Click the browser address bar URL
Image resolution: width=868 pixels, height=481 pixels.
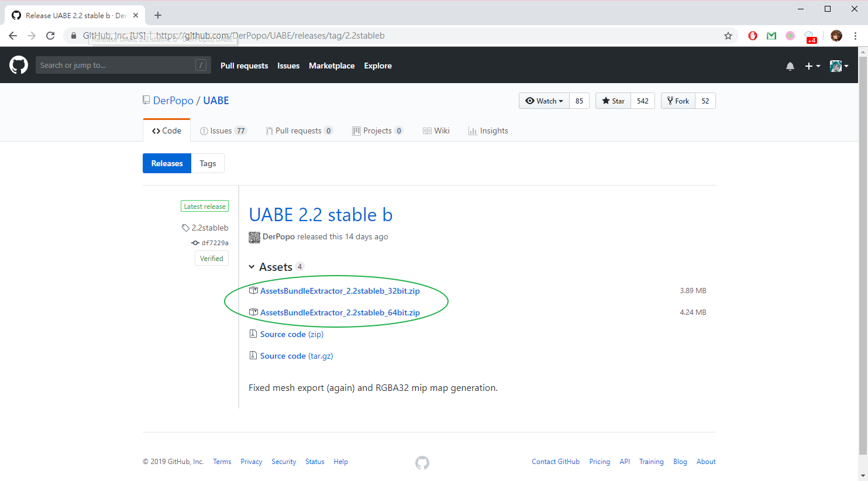(x=270, y=36)
